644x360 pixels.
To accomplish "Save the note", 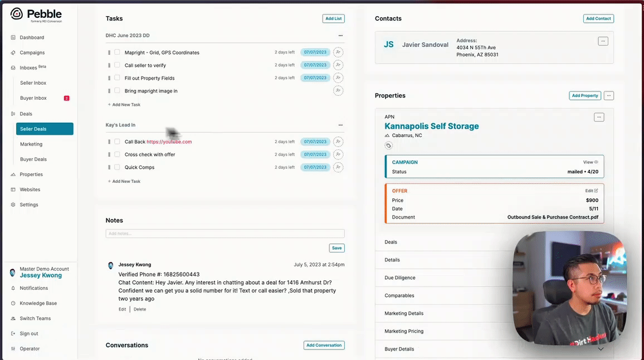I will [x=337, y=248].
